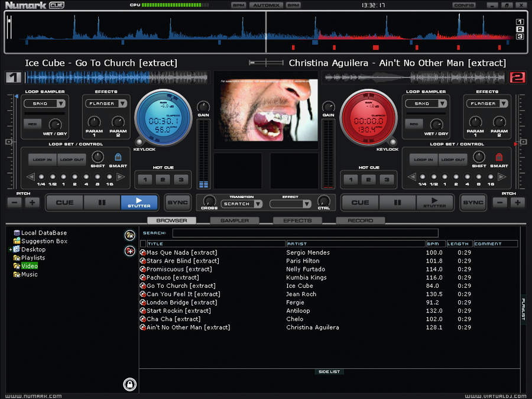Switch to the Sampler tab
The height and width of the screenshot is (399, 532).
coord(235,220)
